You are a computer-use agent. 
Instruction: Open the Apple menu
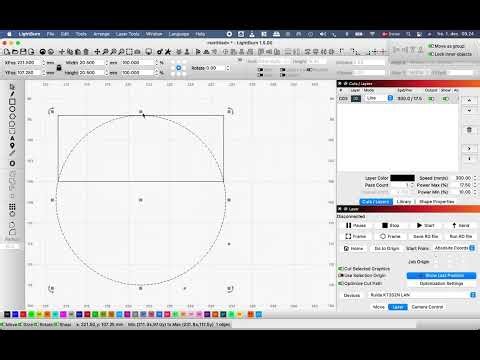pos(9,34)
